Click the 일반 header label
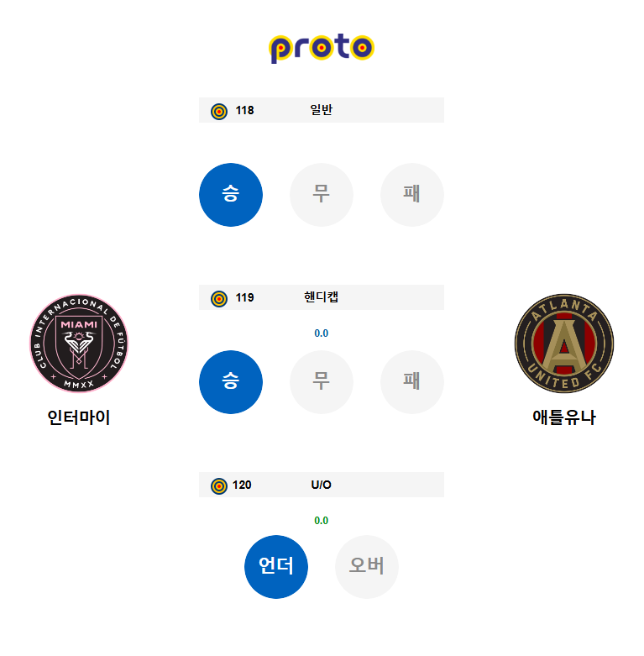The width and height of the screenshot is (644, 656). click(322, 109)
